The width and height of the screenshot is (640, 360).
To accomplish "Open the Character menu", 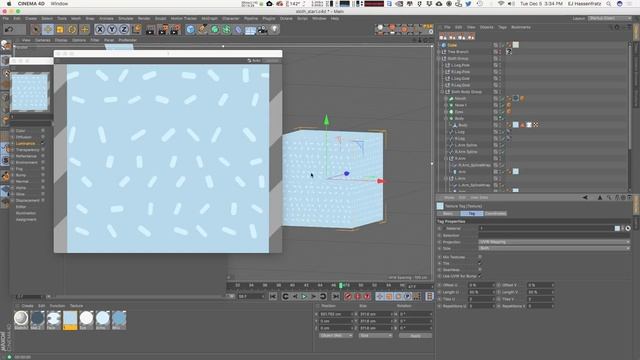I will click(x=231, y=18).
